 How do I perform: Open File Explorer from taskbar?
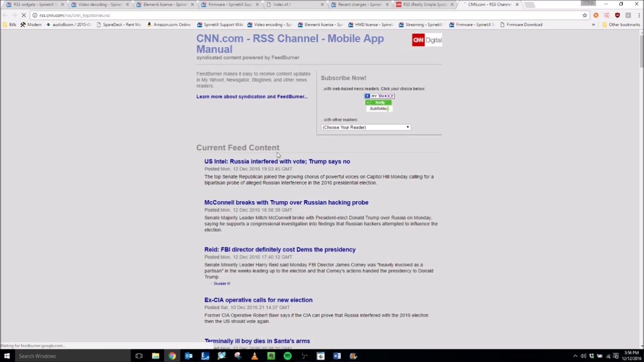(x=155, y=356)
